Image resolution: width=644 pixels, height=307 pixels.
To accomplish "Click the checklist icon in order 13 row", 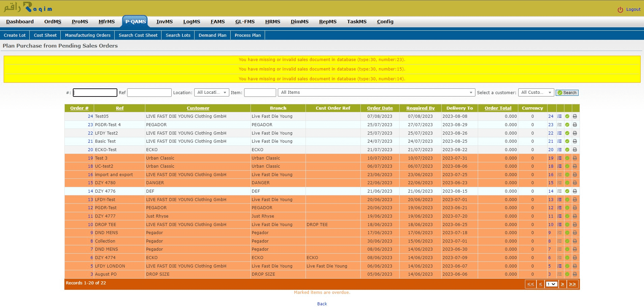I will (559, 200).
